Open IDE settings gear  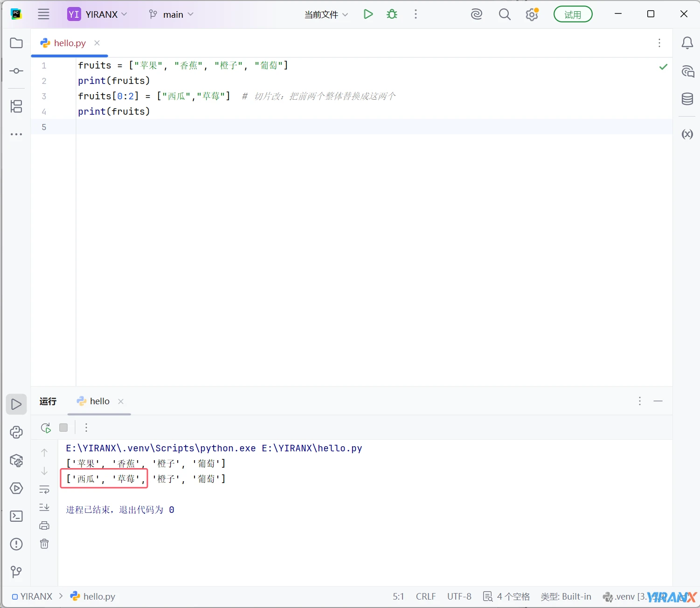[532, 14]
